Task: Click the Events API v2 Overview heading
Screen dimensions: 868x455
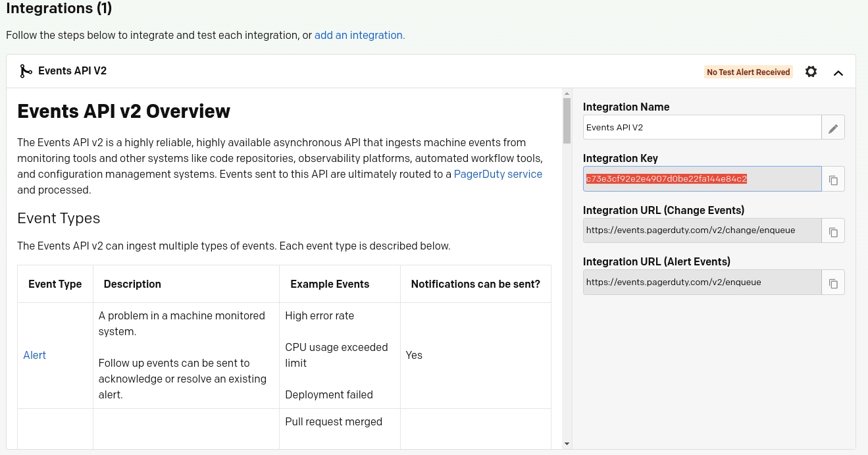Action: [124, 111]
